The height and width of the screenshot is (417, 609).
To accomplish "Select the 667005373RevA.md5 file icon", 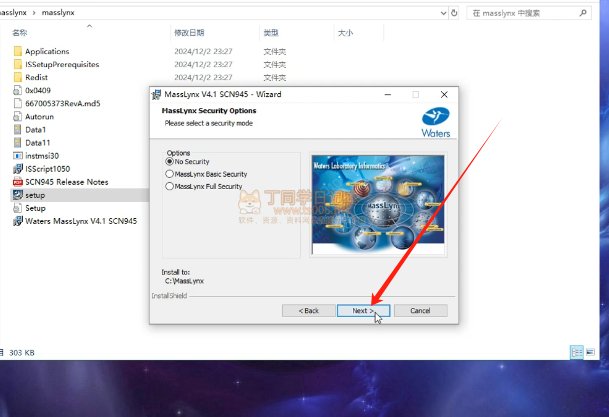I will click(17, 103).
